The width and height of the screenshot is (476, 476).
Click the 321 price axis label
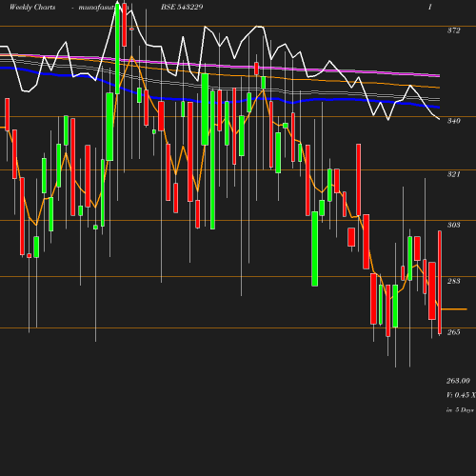pyautogui.click(x=453, y=174)
